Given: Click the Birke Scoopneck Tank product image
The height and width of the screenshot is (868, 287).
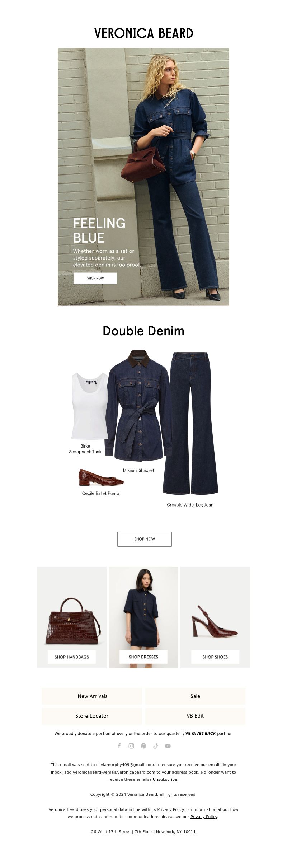Looking at the screenshot, I should 90,406.
